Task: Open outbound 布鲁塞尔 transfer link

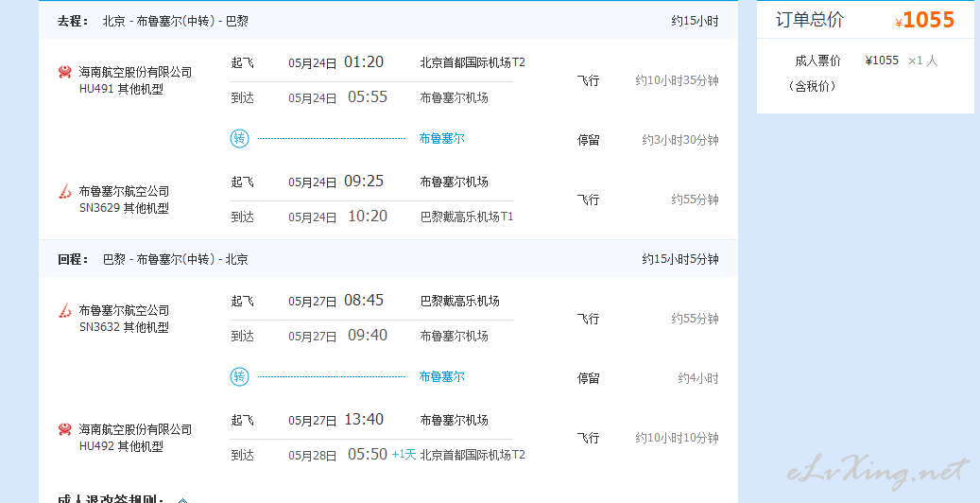Action: click(442, 138)
